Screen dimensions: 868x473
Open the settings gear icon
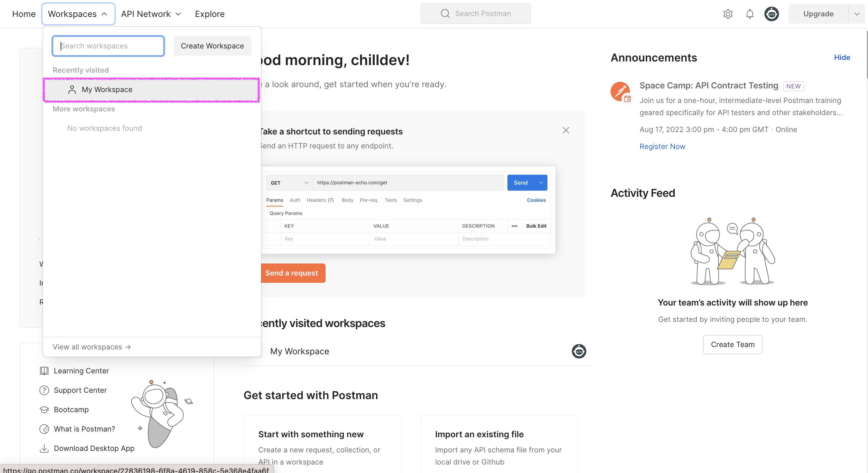[x=728, y=14]
